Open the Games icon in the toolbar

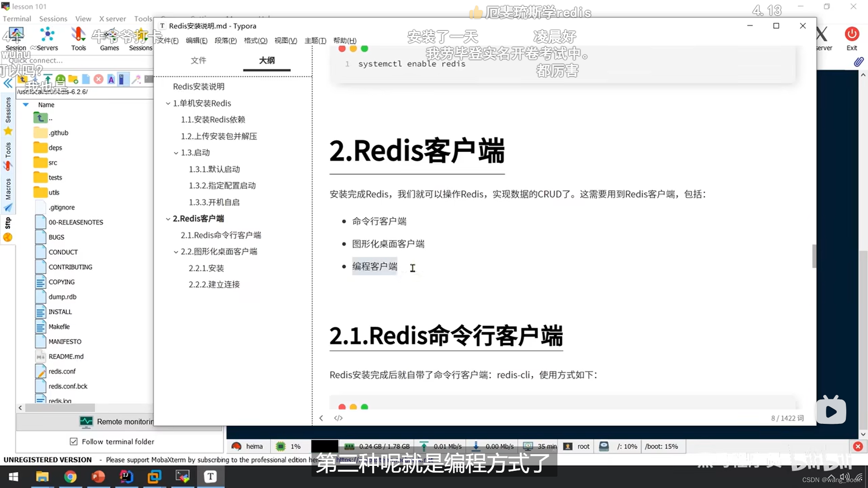point(109,38)
